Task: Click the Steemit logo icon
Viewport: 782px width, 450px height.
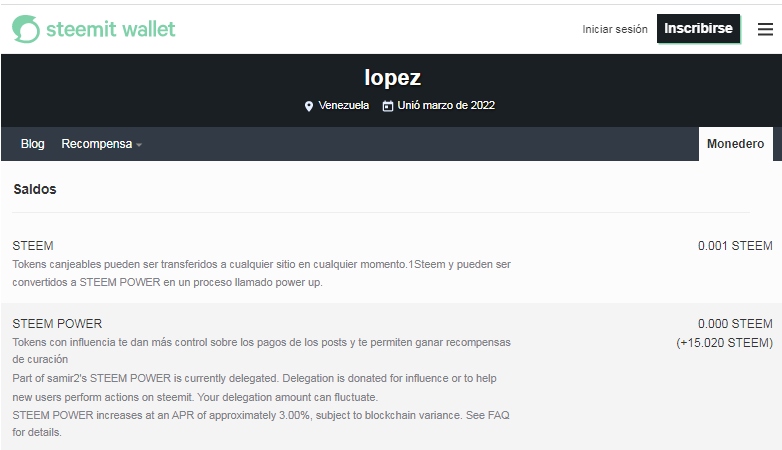Action: click(26, 29)
